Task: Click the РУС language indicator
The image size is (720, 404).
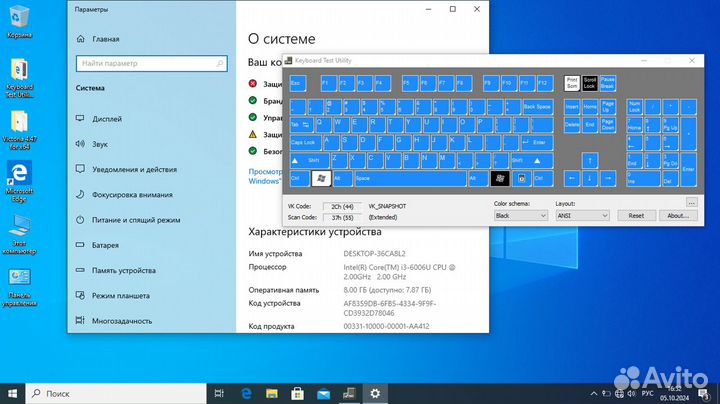Action: pyautogui.click(x=647, y=393)
